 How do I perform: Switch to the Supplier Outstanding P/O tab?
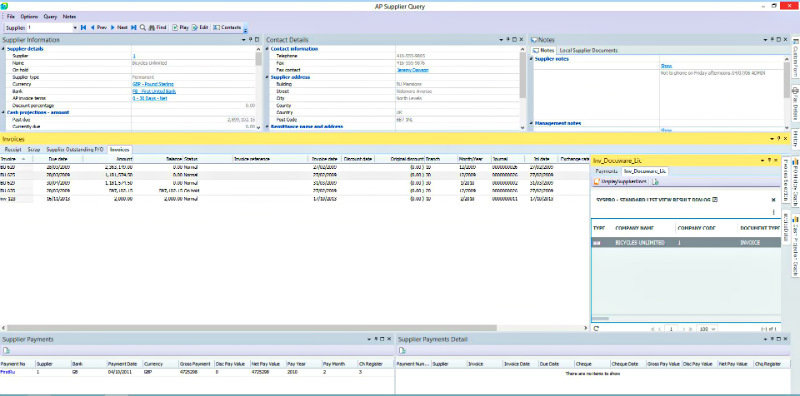point(74,150)
